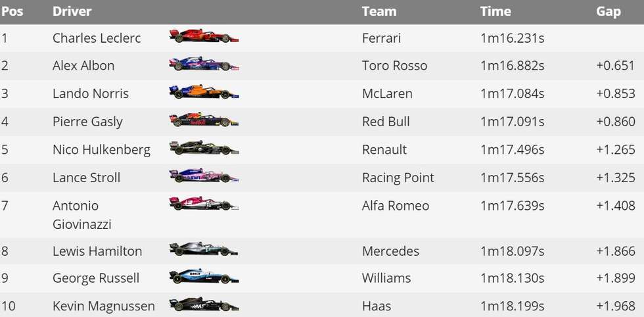This screenshot has height=317, width=644.
Task: Select the Toro Rosso car image
Action: (x=204, y=64)
